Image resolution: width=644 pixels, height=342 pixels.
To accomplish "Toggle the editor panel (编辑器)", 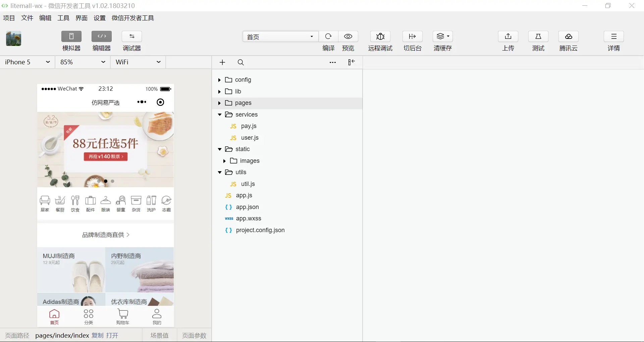I will (102, 36).
